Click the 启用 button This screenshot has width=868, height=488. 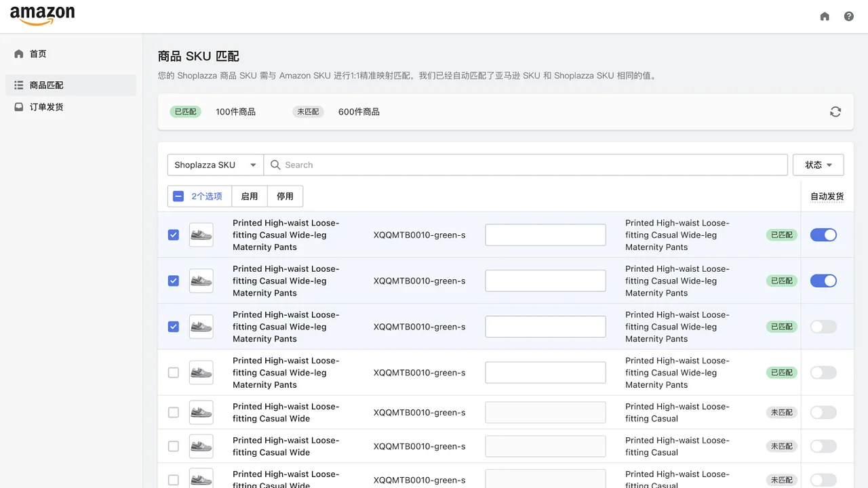250,196
